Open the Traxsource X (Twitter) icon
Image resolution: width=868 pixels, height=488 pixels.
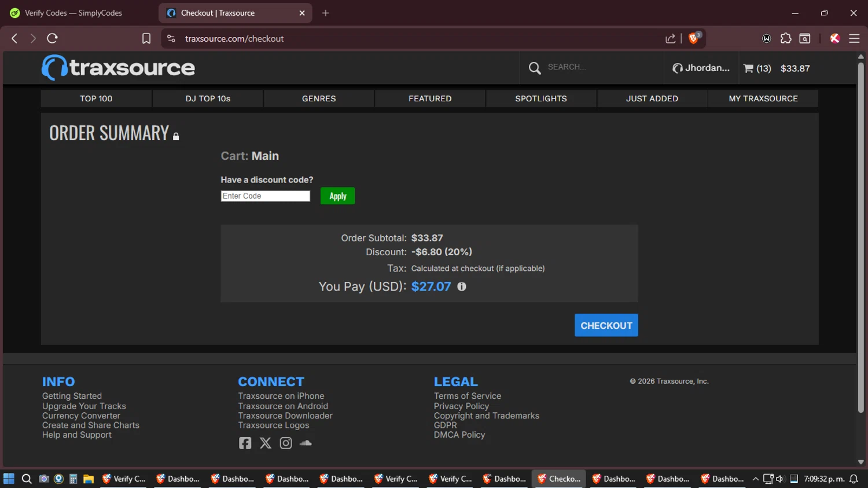click(266, 443)
